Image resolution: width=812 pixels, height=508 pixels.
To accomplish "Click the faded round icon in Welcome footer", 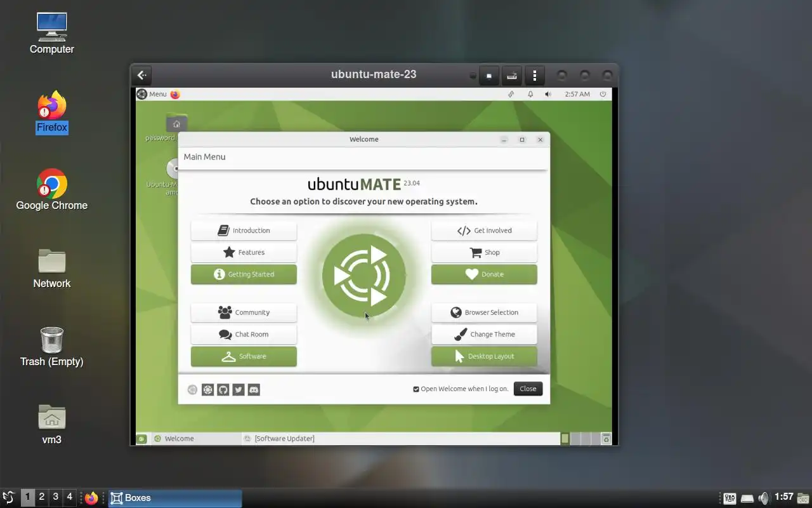I will coord(192,390).
